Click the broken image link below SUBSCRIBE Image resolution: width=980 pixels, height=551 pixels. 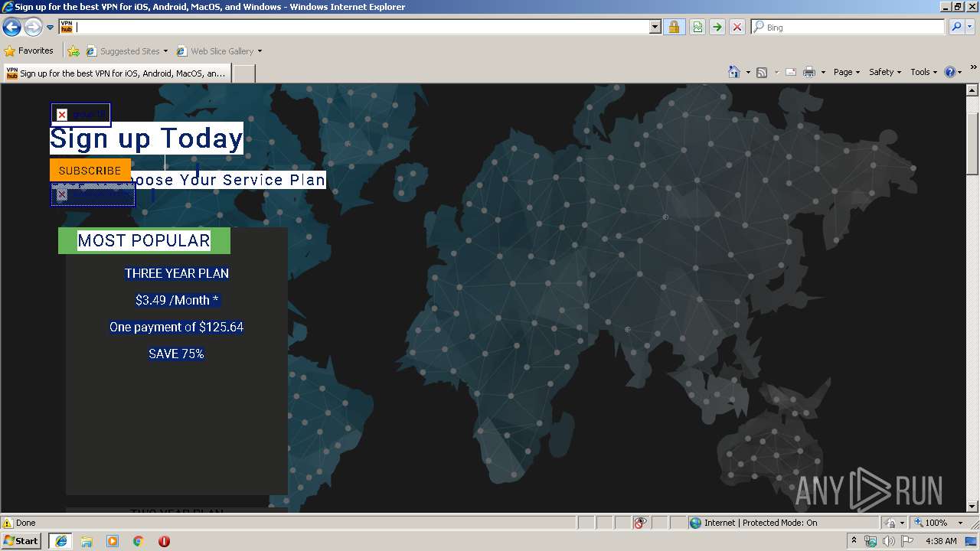coord(93,194)
